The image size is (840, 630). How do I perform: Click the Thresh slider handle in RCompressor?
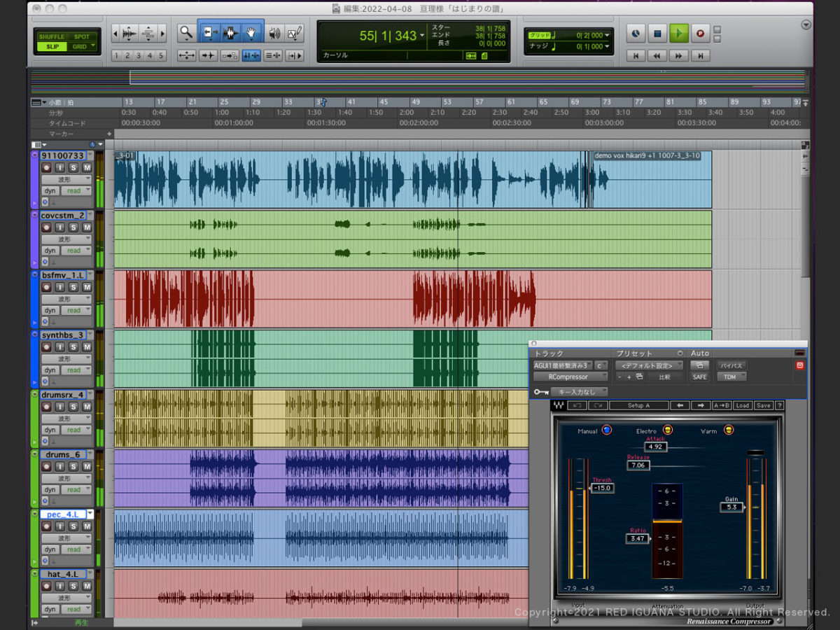click(x=602, y=488)
